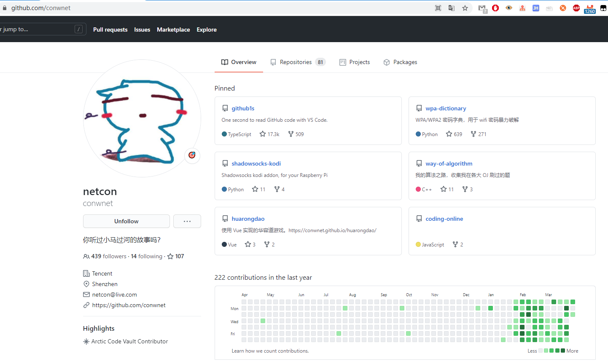Image resolution: width=608 pixels, height=364 pixels.
Task: Click the light green legend square
Action: pyautogui.click(x=546, y=351)
